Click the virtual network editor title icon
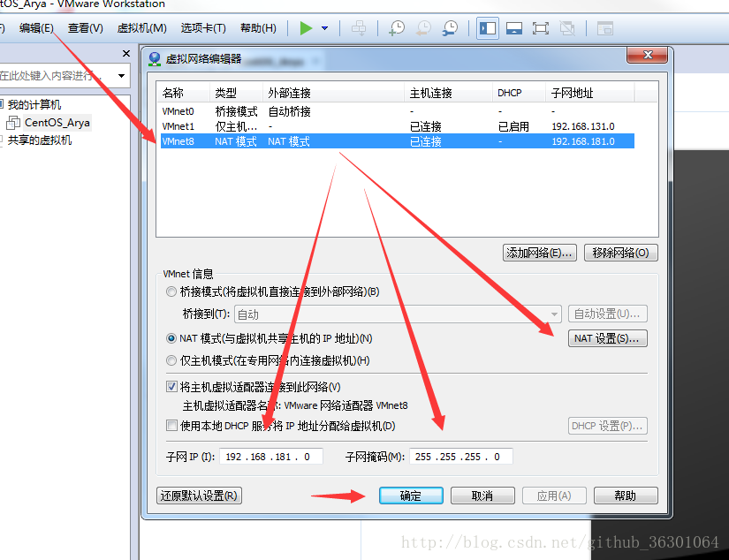Image resolution: width=729 pixels, height=560 pixels. coord(155,59)
